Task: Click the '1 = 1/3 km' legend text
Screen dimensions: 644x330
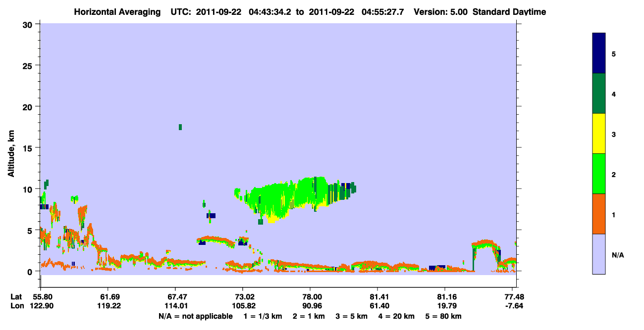Action: pyautogui.click(x=263, y=316)
